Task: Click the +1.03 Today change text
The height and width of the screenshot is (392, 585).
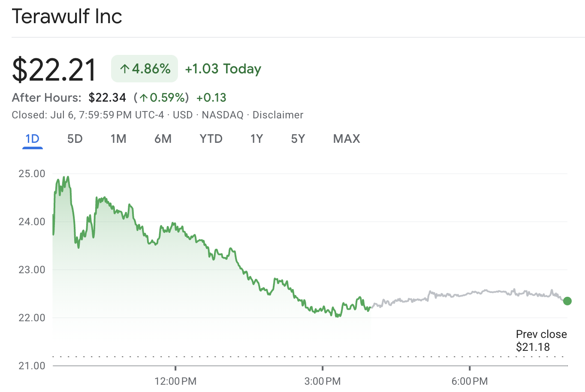Action: (x=223, y=69)
